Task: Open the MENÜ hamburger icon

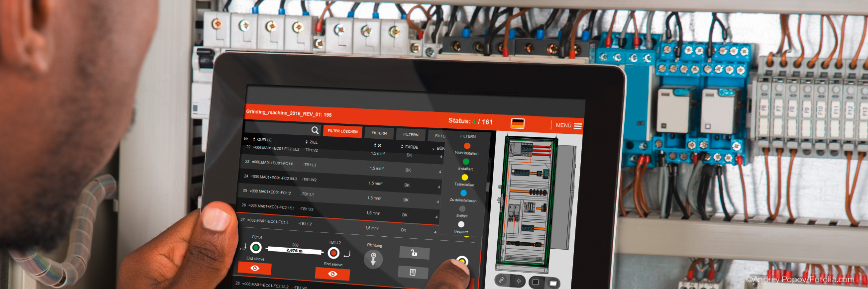Action: 578,126
